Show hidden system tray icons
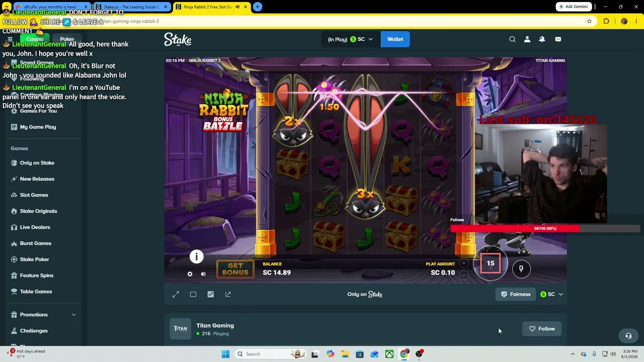 [573, 354]
